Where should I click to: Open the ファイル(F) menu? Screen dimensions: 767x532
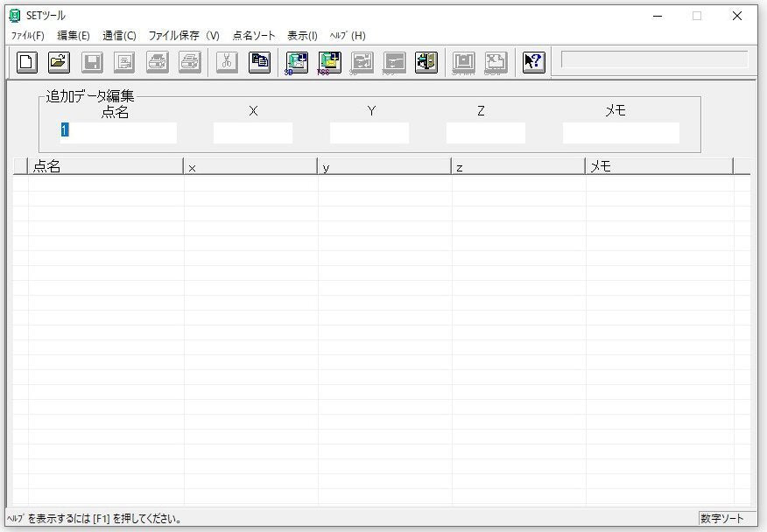[27, 36]
